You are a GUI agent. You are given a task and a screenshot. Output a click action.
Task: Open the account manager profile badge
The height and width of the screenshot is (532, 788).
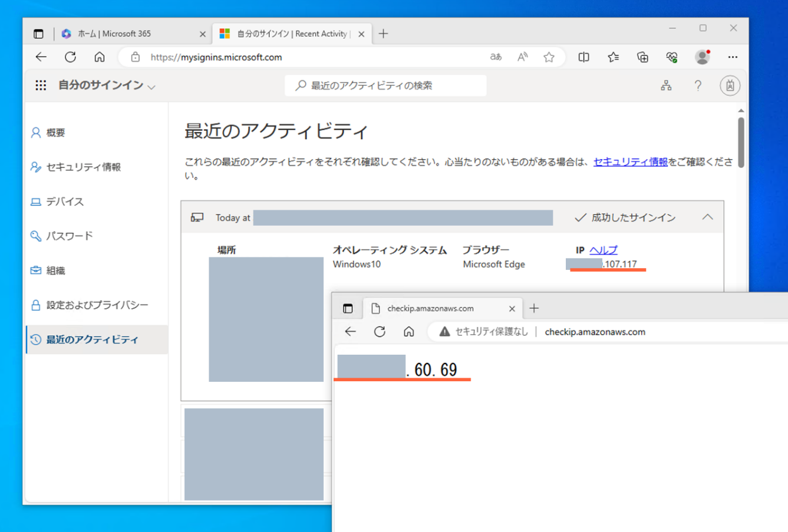click(730, 86)
